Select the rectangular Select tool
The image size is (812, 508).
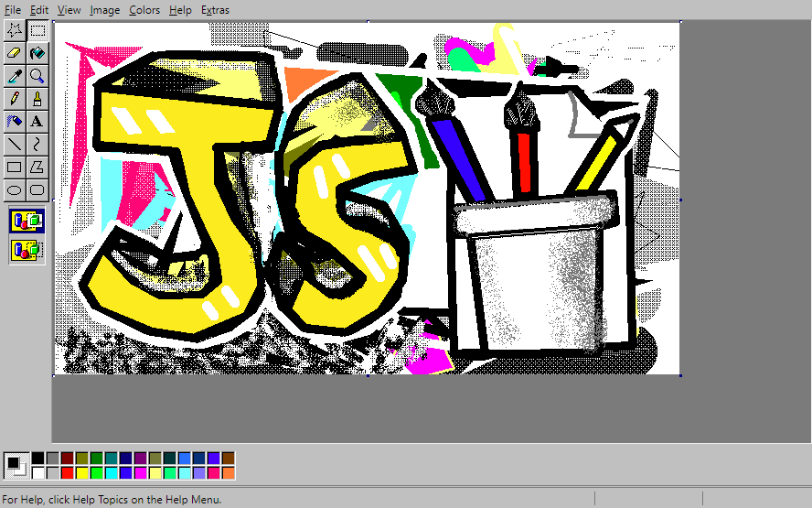(x=37, y=30)
